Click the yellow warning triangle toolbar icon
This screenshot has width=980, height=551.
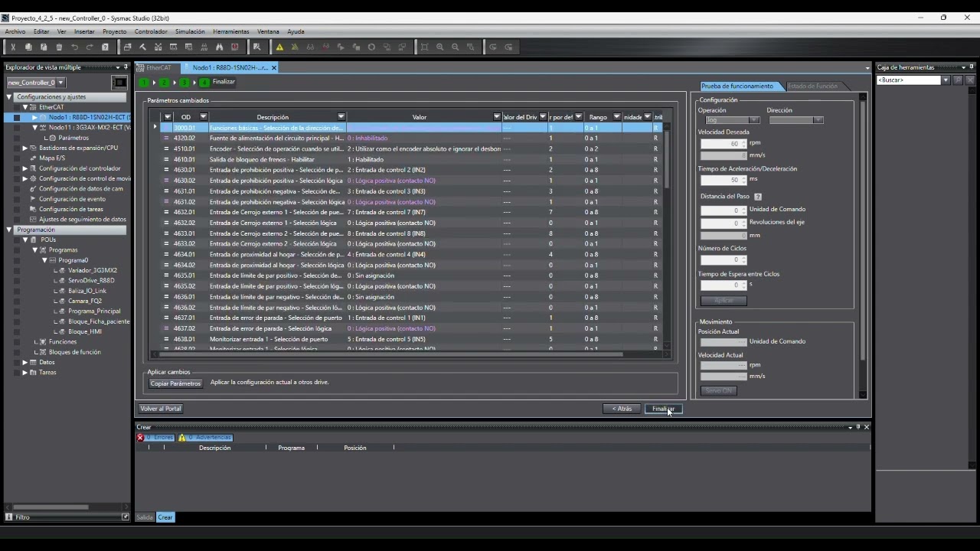click(279, 47)
